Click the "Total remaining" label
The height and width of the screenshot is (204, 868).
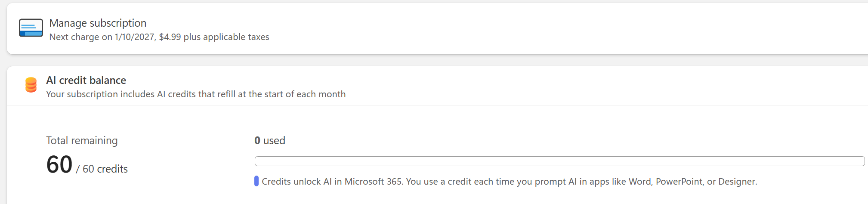click(82, 141)
